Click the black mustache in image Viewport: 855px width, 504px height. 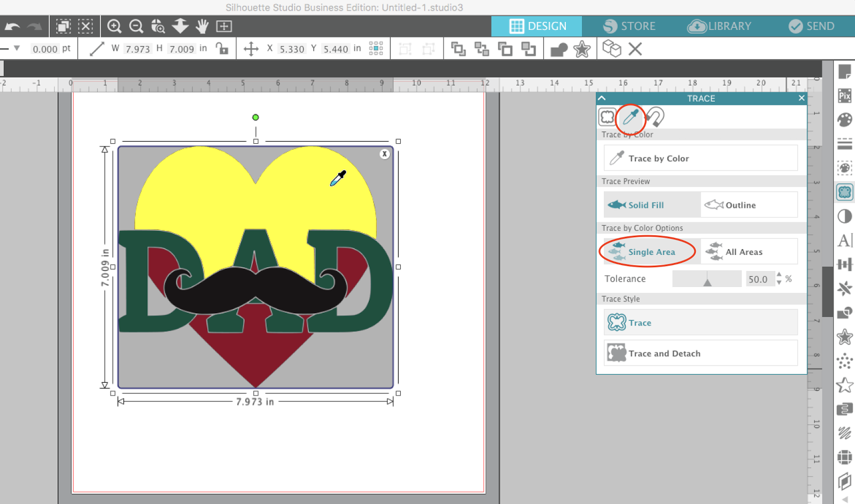[255, 291]
